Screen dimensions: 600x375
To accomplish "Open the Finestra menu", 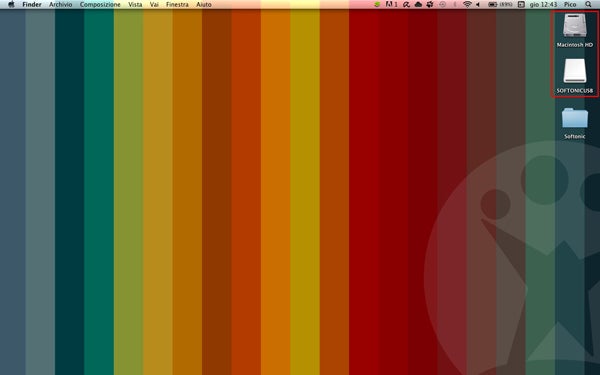I will click(x=177, y=5).
